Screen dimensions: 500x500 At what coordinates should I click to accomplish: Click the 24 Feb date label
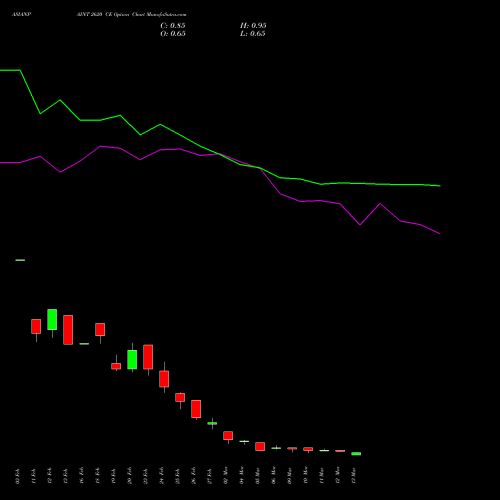pyautogui.click(x=161, y=476)
